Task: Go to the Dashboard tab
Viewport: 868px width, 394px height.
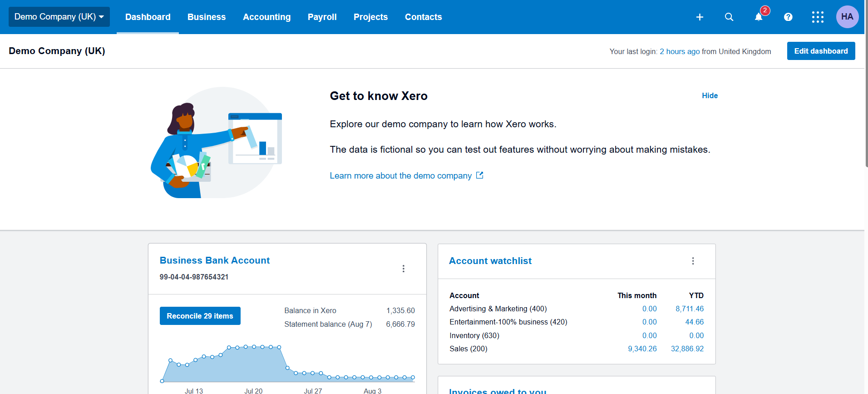Action: [148, 17]
